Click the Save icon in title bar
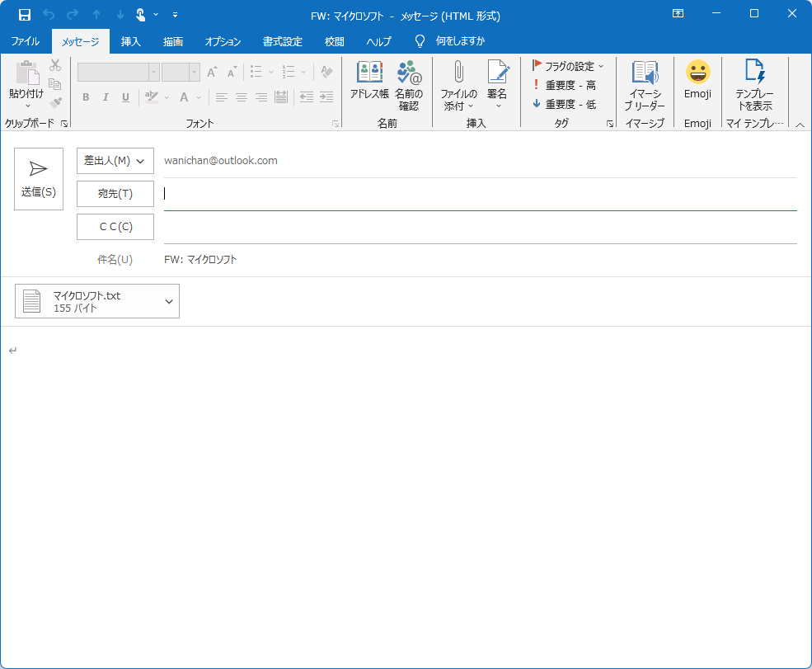The width and height of the screenshot is (812, 669). [25, 15]
